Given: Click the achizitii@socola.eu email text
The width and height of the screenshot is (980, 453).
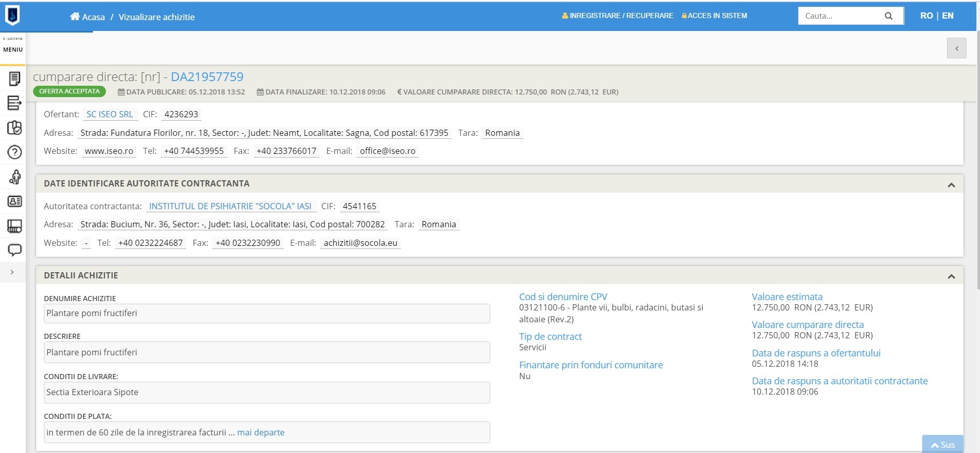Looking at the screenshot, I should 361,243.
